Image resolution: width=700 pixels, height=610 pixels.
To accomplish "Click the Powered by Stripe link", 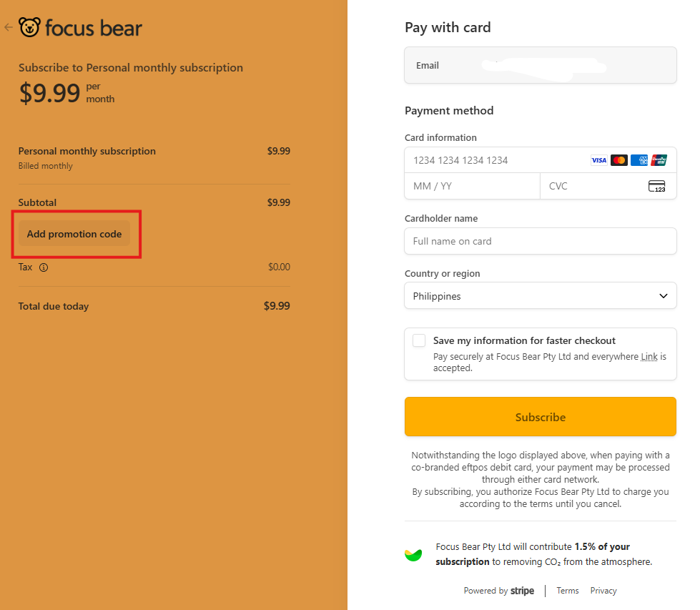I will tap(499, 591).
